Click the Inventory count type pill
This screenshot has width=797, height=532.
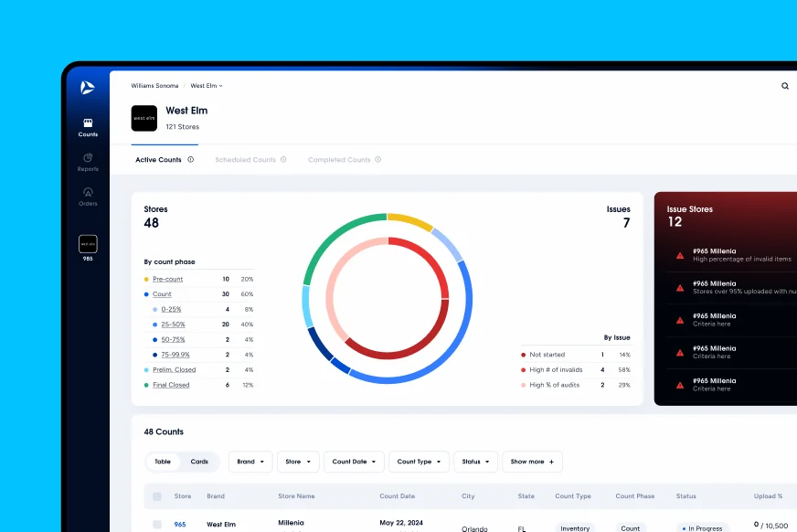pos(575,527)
